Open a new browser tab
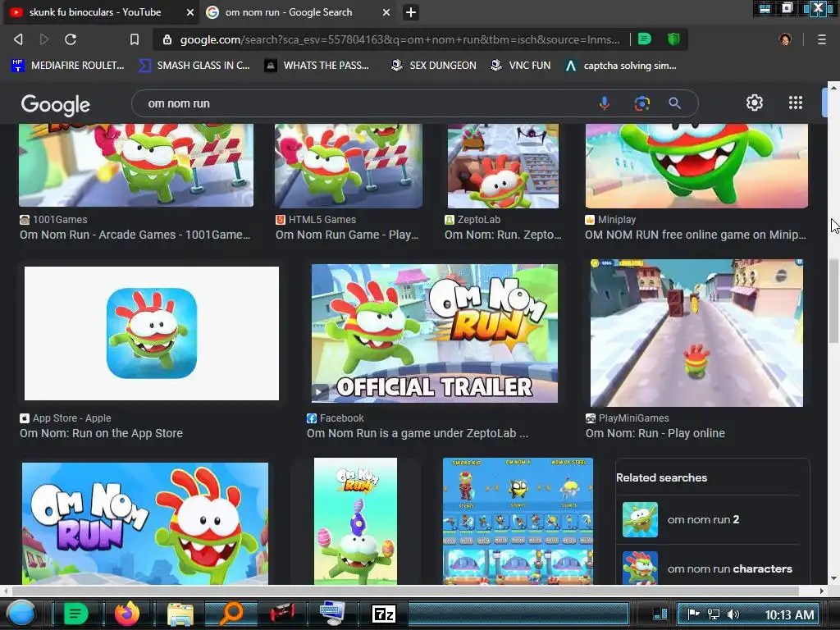 coord(410,12)
